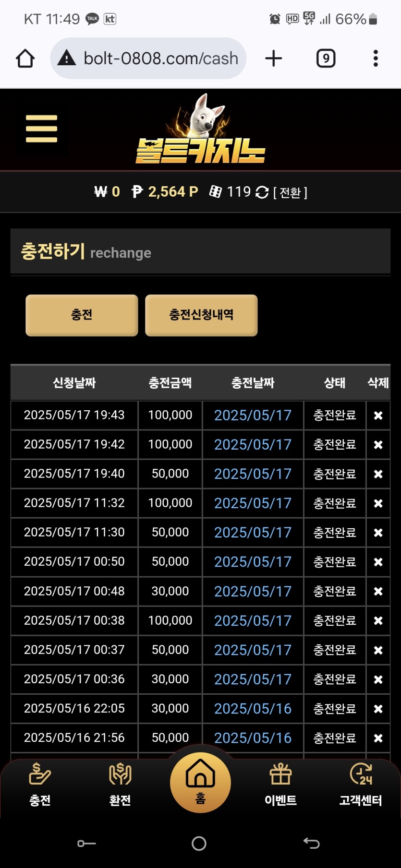
Task: Click the Bolt Casino dog logo
Action: (x=200, y=129)
